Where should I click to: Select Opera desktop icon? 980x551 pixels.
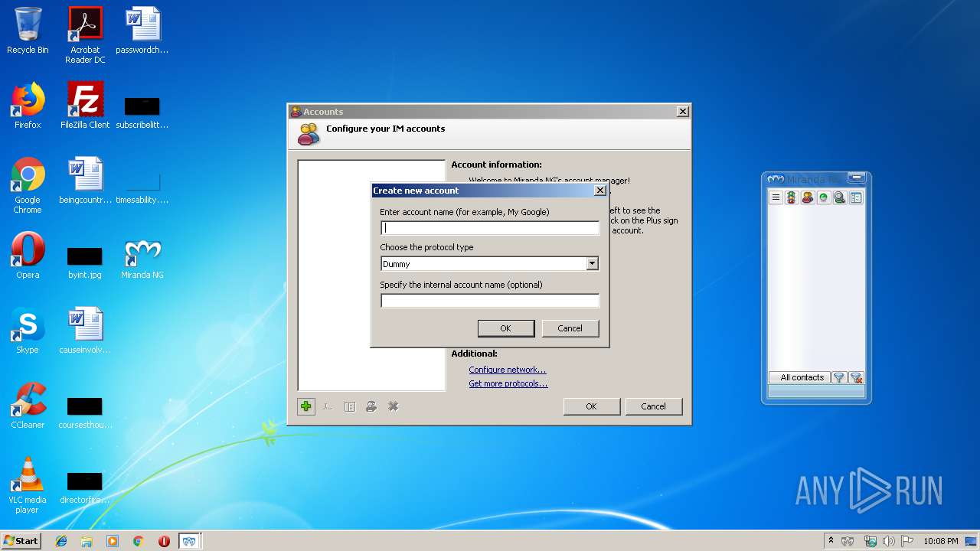pos(28,256)
